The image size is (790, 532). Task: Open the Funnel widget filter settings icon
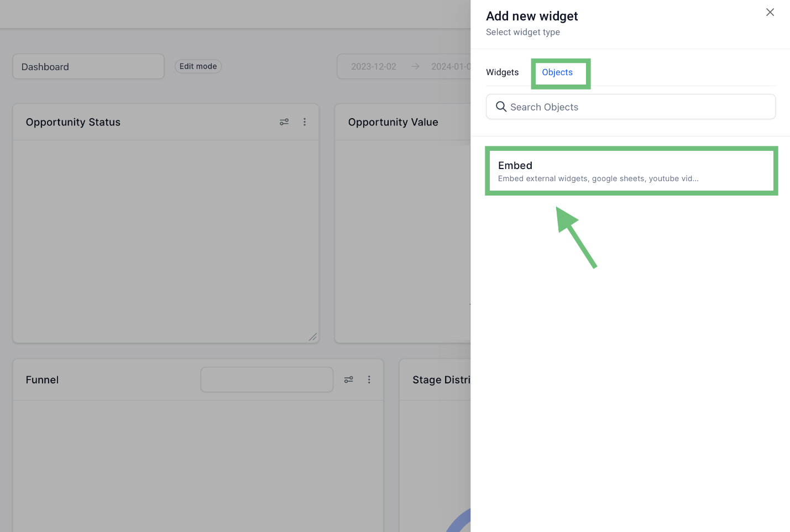pyautogui.click(x=349, y=380)
